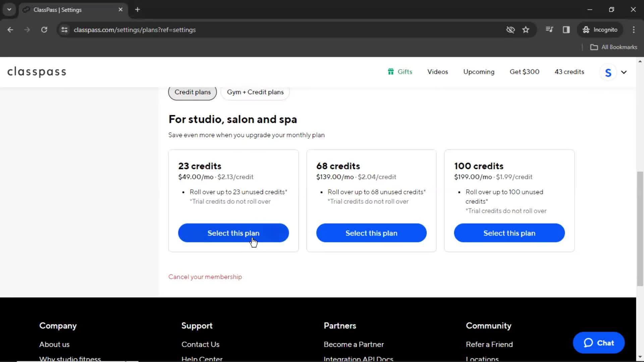Open the About us footer link
Image resolution: width=644 pixels, height=362 pixels.
point(54,345)
